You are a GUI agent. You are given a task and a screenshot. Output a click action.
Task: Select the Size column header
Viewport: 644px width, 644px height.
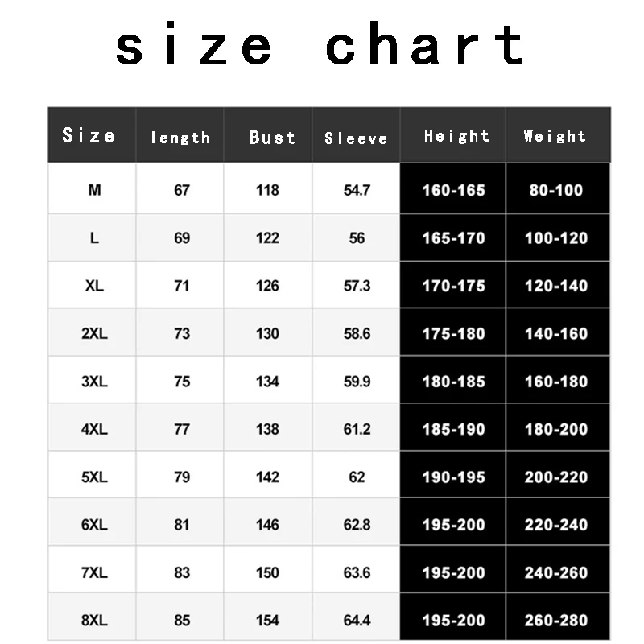tap(89, 135)
